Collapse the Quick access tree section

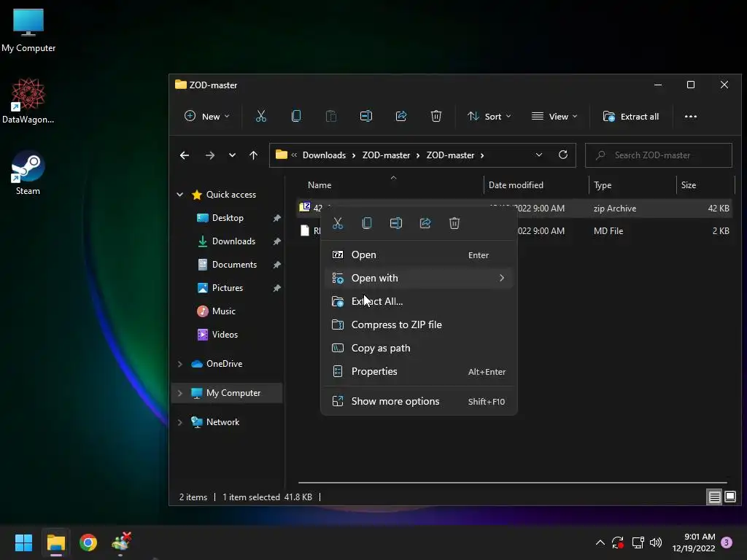tap(179, 194)
